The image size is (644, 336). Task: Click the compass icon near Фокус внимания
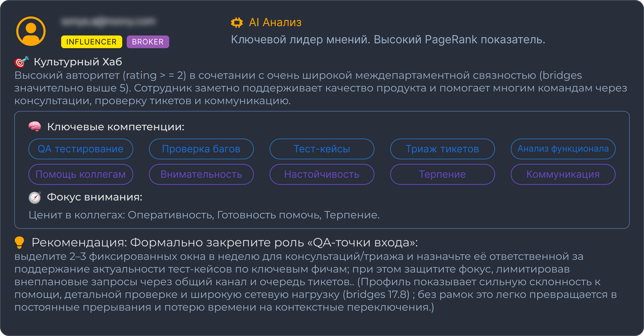pyautogui.click(x=35, y=197)
